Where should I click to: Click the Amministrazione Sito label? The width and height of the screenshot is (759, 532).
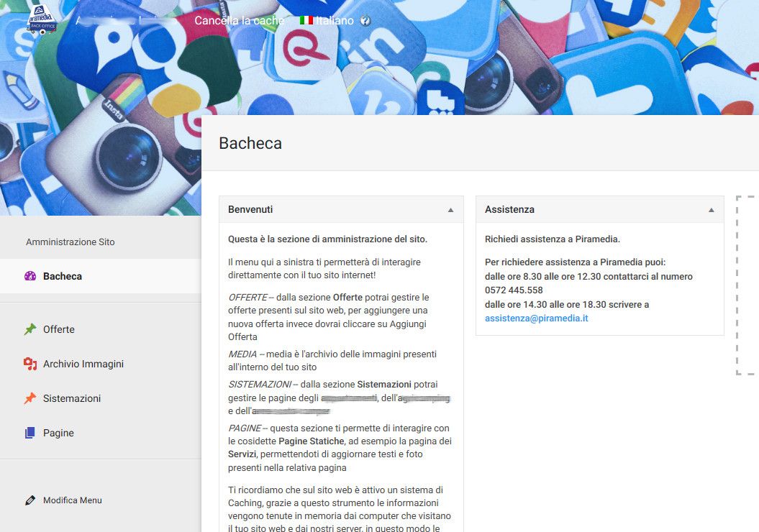pyautogui.click(x=71, y=242)
